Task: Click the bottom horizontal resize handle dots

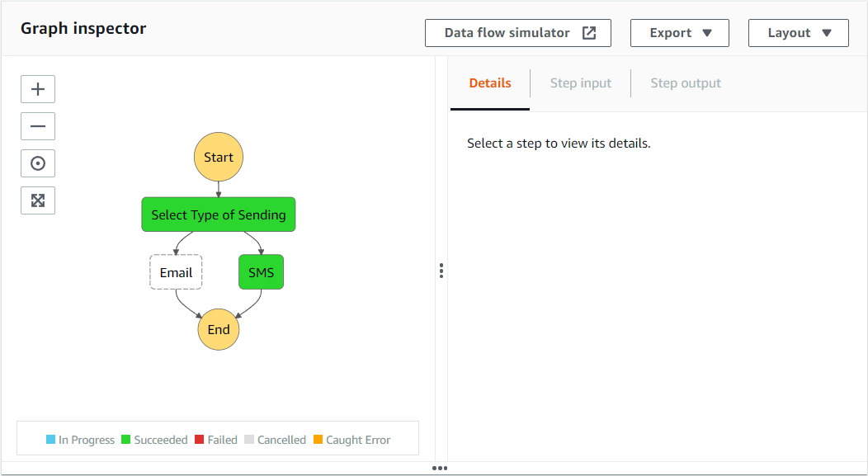Action: (x=440, y=469)
